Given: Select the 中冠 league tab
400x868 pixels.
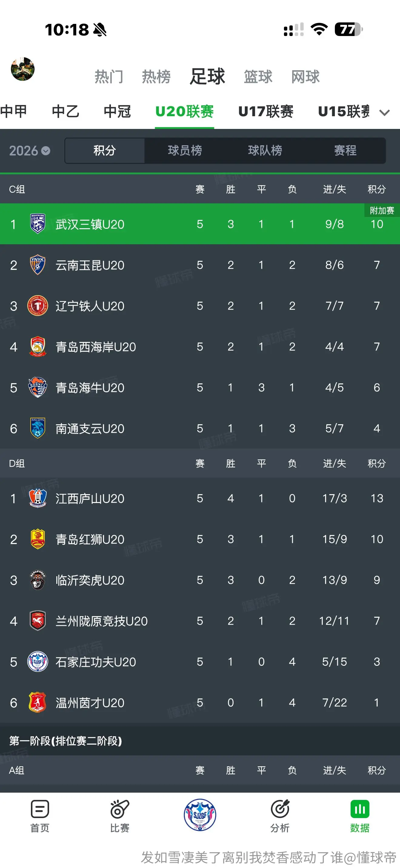Looking at the screenshot, I should click(117, 112).
